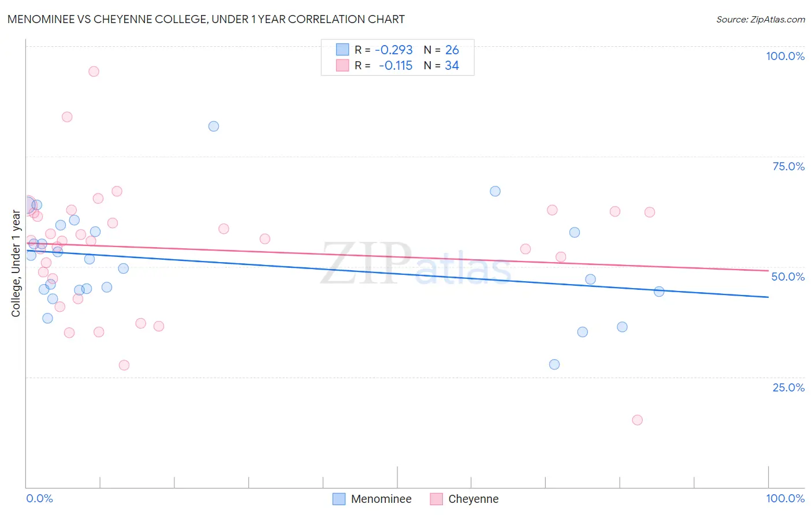Toggle the Cheyenne series legend label
Image resolution: width=812 pixels, height=515 pixels.
coord(473,499)
